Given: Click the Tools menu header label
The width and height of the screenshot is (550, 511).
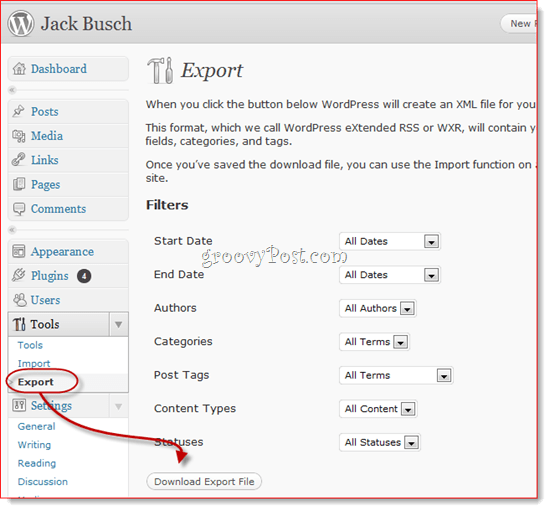Looking at the screenshot, I should [45, 324].
